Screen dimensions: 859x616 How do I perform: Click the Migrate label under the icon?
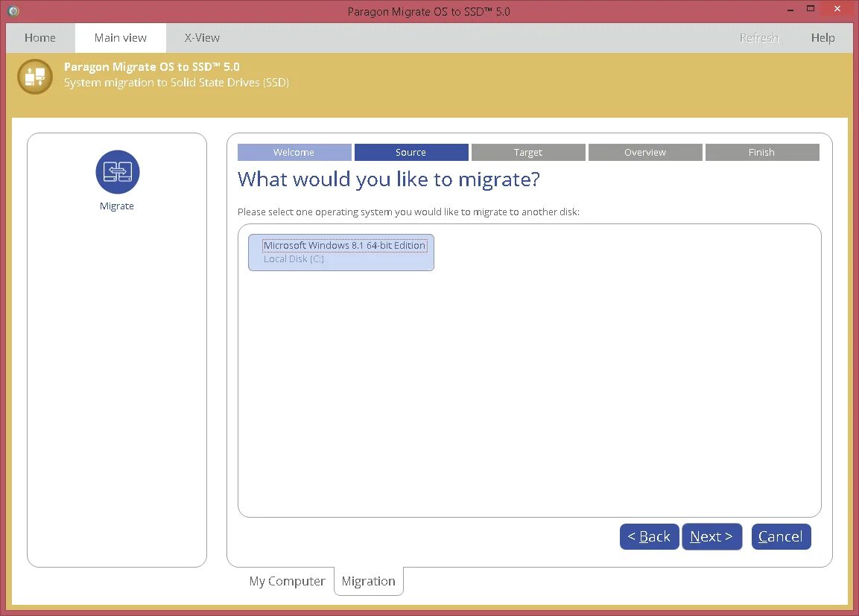[x=117, y=206]
